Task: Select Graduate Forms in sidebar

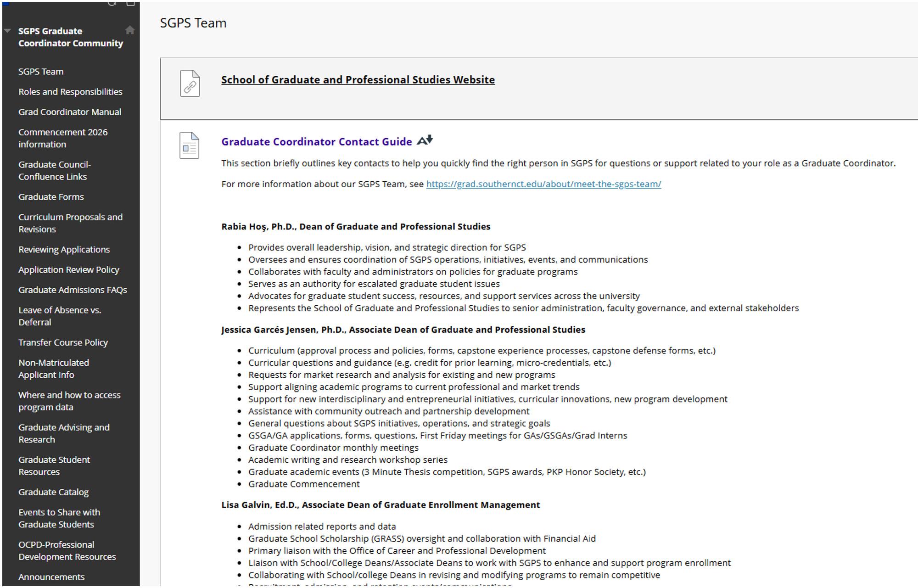Action: (x=51, y=197)
